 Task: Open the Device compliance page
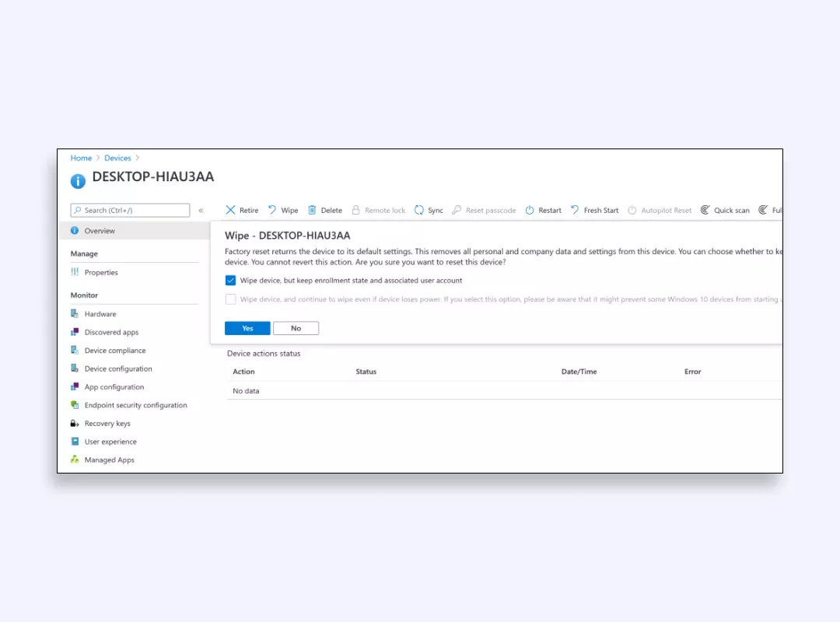click(x=114, y=350)
